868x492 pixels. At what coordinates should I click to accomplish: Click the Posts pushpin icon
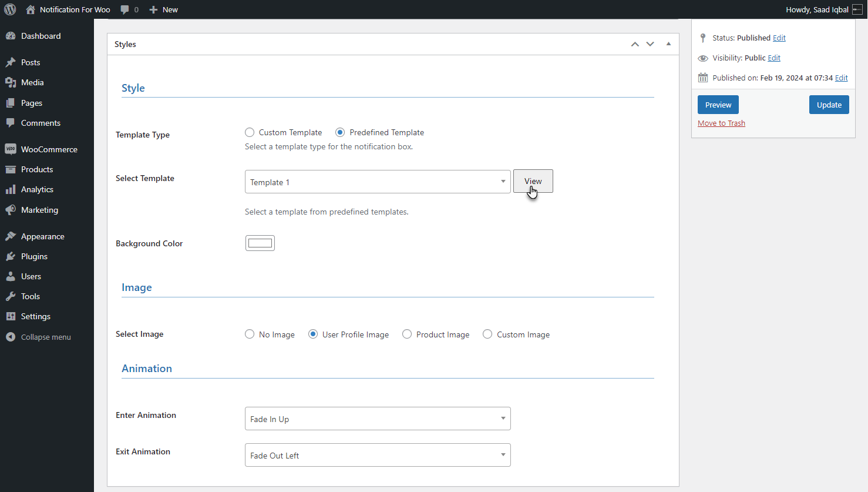[11, 62]
